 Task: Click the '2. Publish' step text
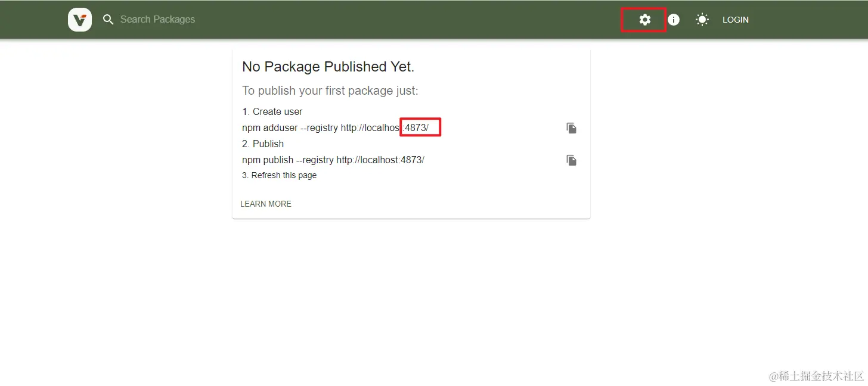click(x=263, y=144)
